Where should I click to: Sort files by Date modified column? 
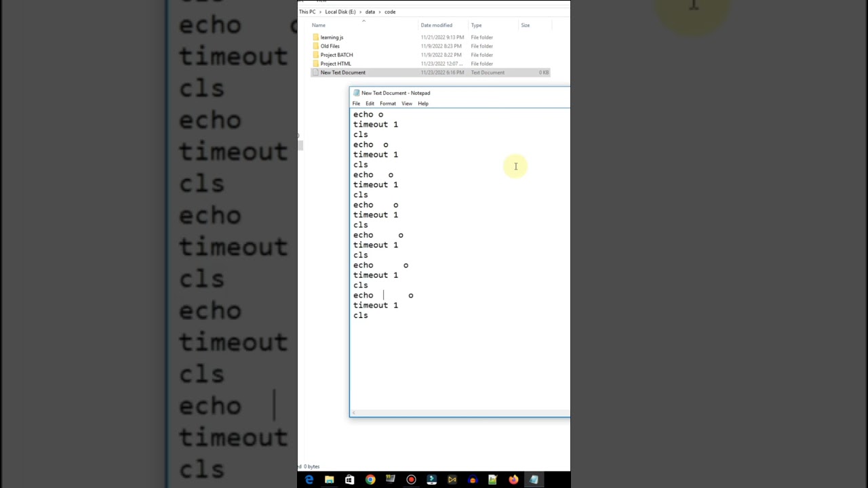tap(436, 25)
